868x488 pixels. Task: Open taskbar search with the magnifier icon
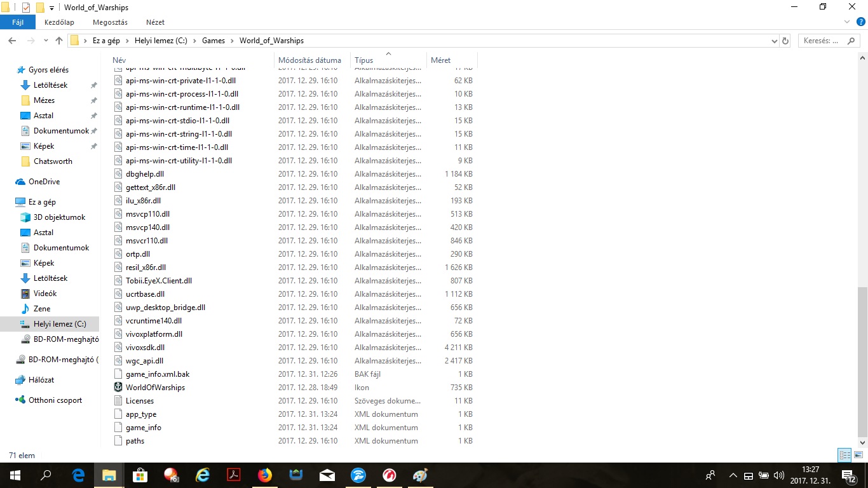tap(46, 475)
